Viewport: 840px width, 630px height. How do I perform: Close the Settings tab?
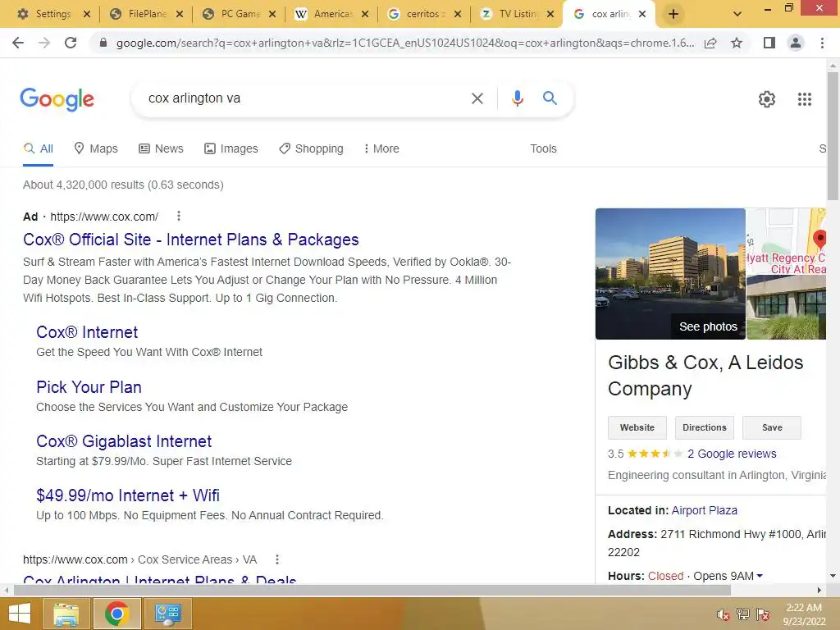click(87, 14)
